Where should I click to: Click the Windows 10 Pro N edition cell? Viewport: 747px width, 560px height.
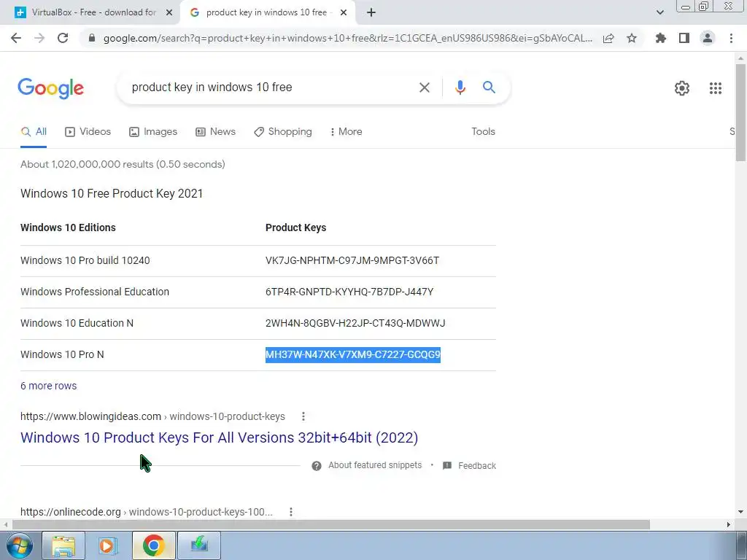click(62, 355)
